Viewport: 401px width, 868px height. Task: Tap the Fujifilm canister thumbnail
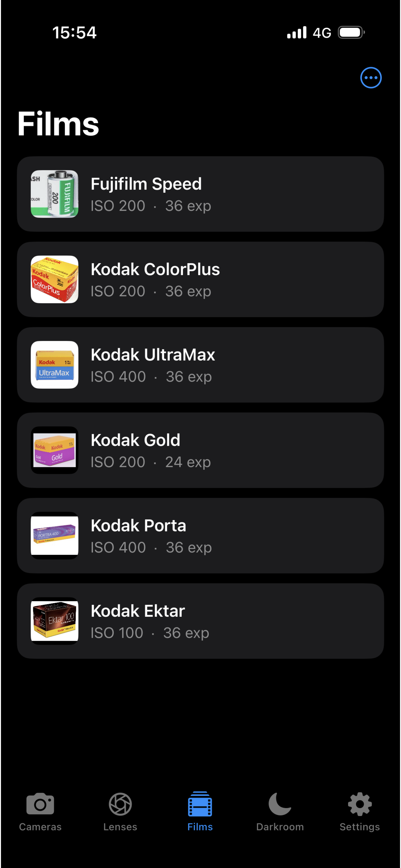pyautogui.click(x=55, y=194)
